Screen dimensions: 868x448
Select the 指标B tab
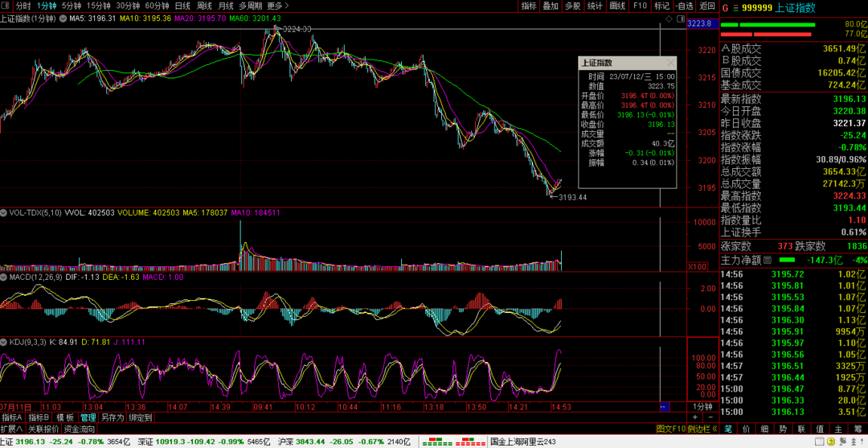pos(39,417)
